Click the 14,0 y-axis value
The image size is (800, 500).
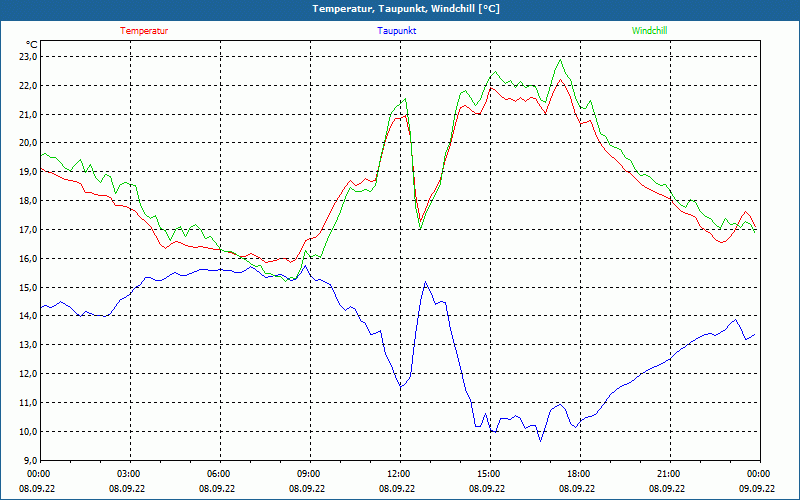click(28, 316)
